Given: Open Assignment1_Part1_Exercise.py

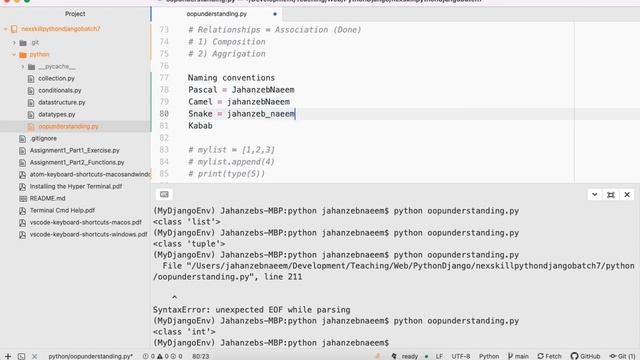Looking at the screenshot, I should point(75,150).
